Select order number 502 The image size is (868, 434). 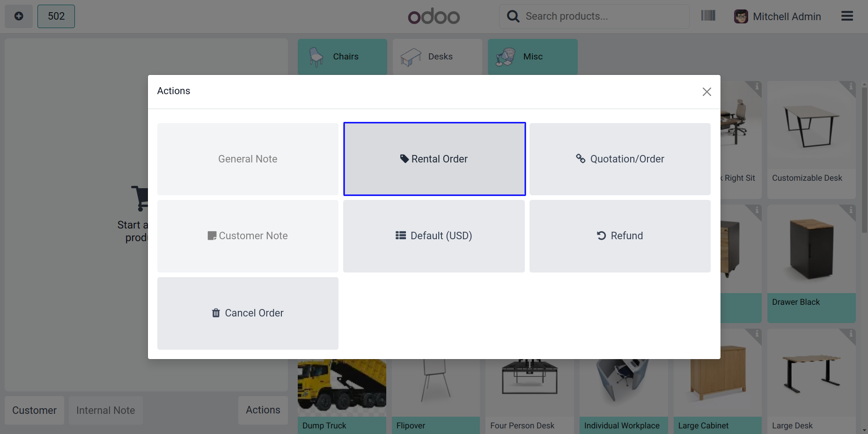coord(56,16)
